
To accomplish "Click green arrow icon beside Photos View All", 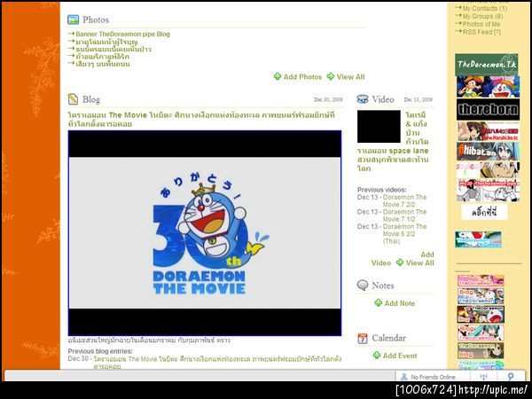I will pos(331,76).
